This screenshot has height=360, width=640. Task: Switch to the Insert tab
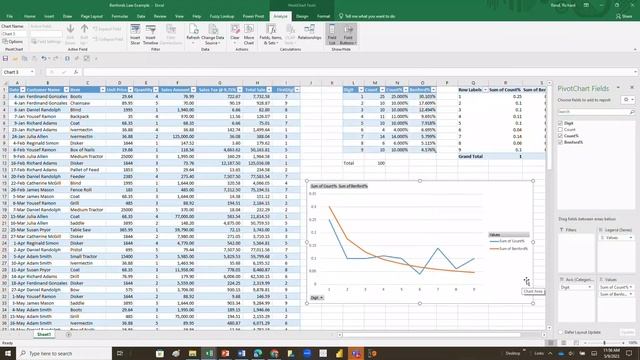coord(49,16)
